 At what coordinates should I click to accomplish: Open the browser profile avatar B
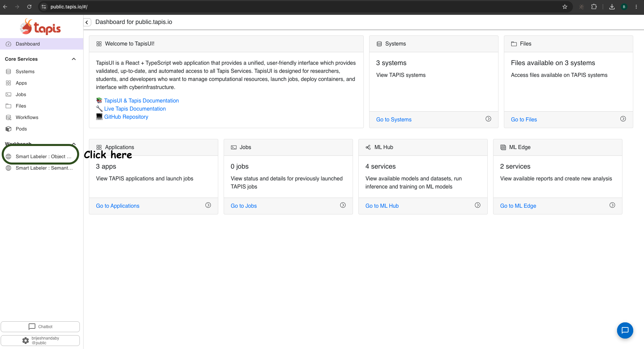(624, 7)
